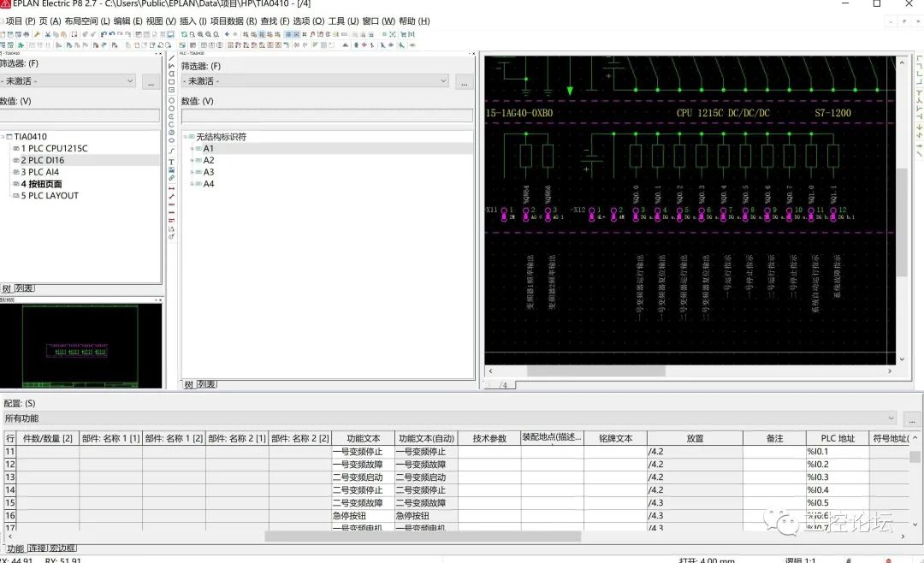Switch PLC navigator to 列表 tab

click(207, 384)
